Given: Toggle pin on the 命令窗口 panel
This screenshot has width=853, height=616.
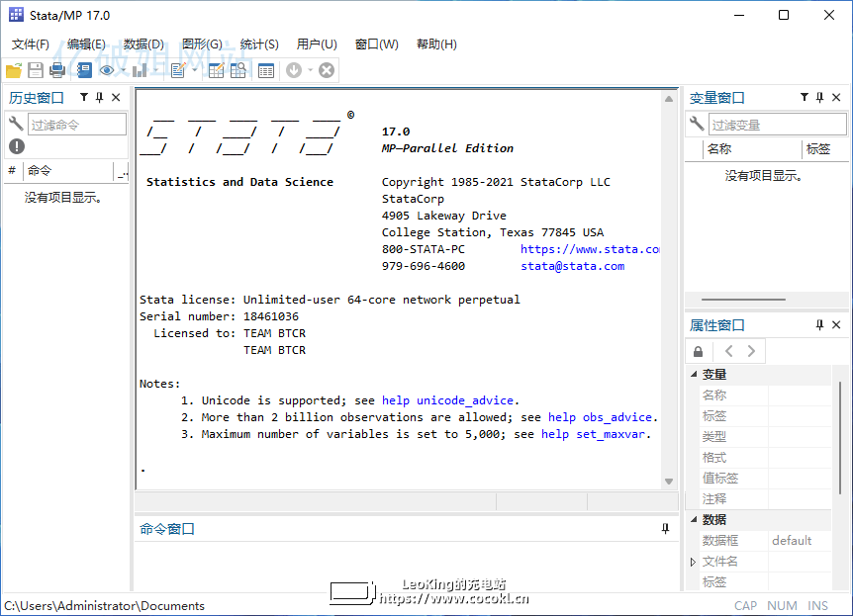Looking at the screenshot, I should tap(665, 528).
